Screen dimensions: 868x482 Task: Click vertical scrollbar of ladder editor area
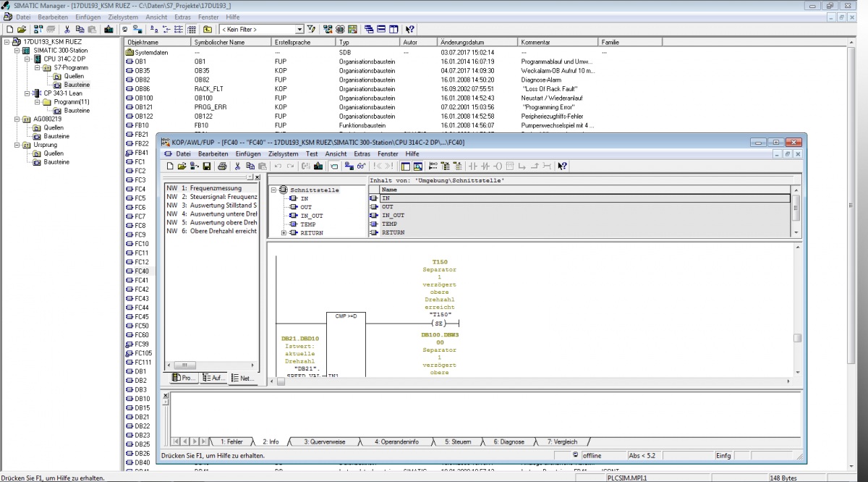click(x=797, y=310)
